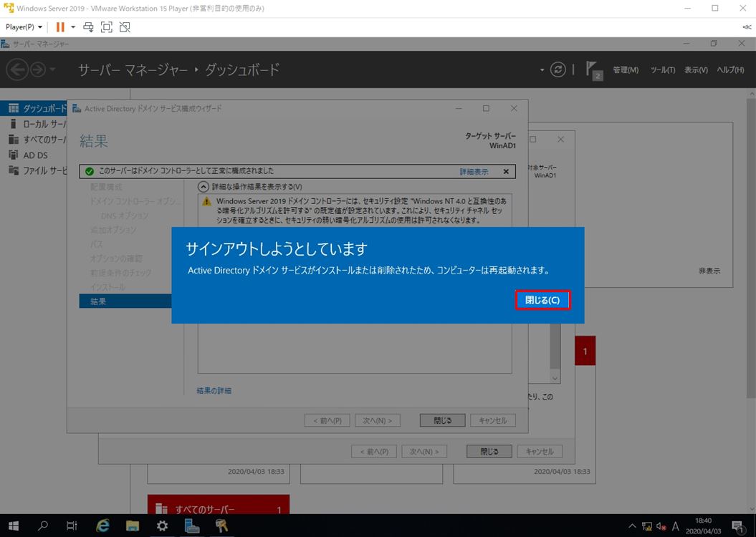This screenshot has height=537, width=756.
Task: Go back with Server Manager back arrow
Action: click(x=17, y=70)
